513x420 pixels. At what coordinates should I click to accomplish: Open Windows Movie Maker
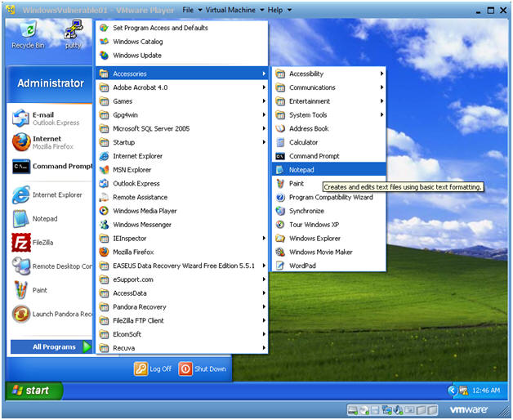tap(329, 252)
